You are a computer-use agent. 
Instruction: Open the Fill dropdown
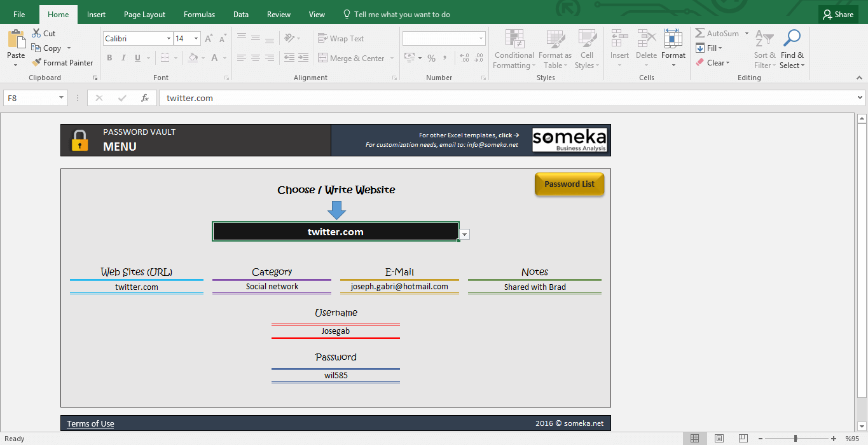[709, 48]
